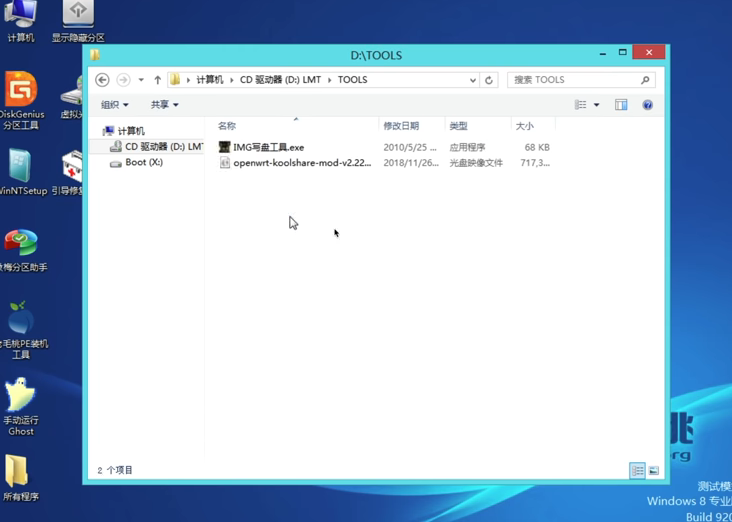Click the 68 KB size cell
The width and height of the screenshot is (732, 522).
point(537,148)
